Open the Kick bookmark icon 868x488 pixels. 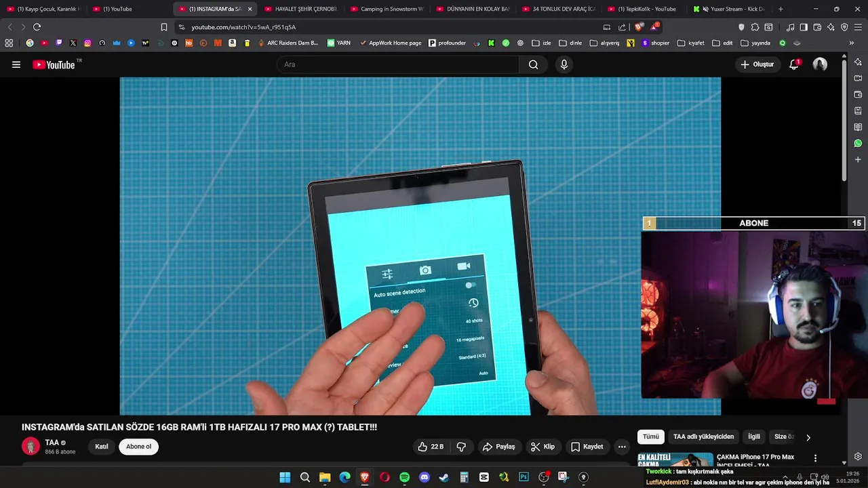491,43
